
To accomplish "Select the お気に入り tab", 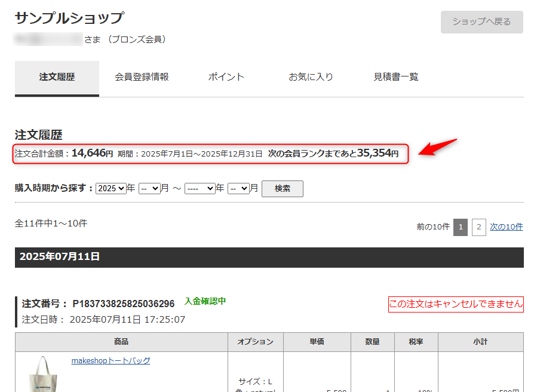I will click(311, 77).
